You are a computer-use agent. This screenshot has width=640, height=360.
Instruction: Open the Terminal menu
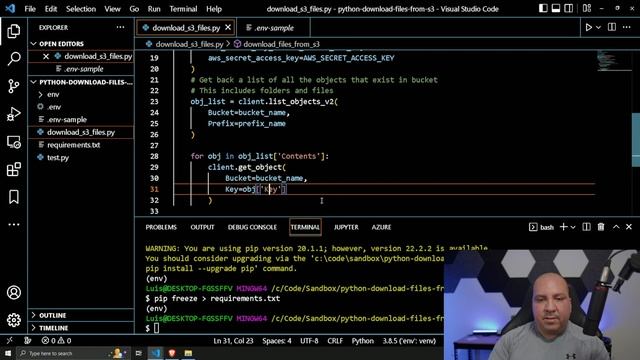point(183,9)
